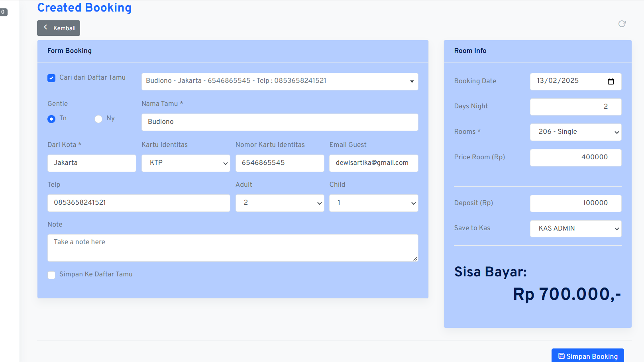
Task: Select the Tn radio button
Action: click(51, 119)
